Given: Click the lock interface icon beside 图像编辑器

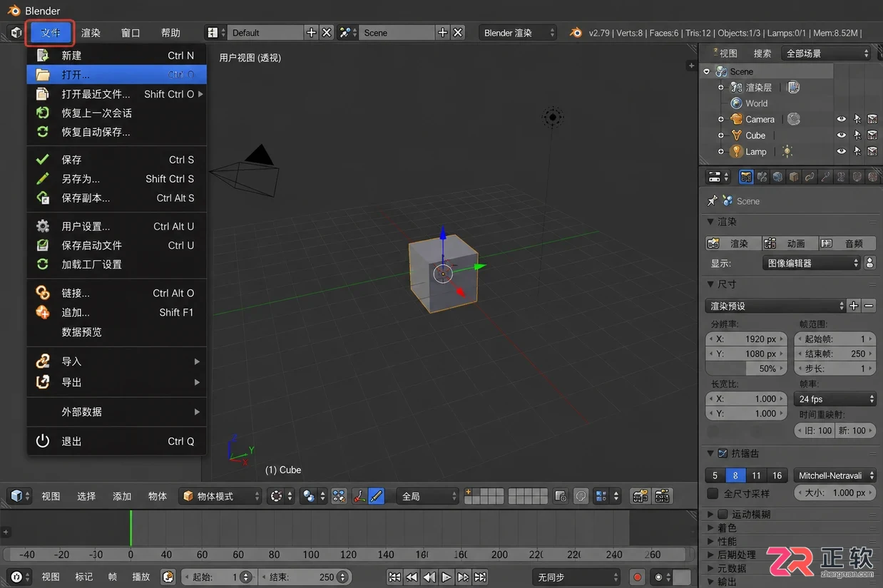Looking at the screenshot, I should [x=869, y=263].
